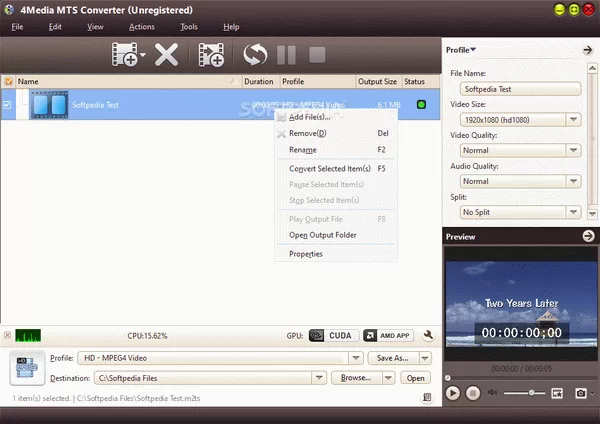Click the Status column header
The width and height of the screenshot is (600, 424).
pyautogui.click(x=420, y=82)
